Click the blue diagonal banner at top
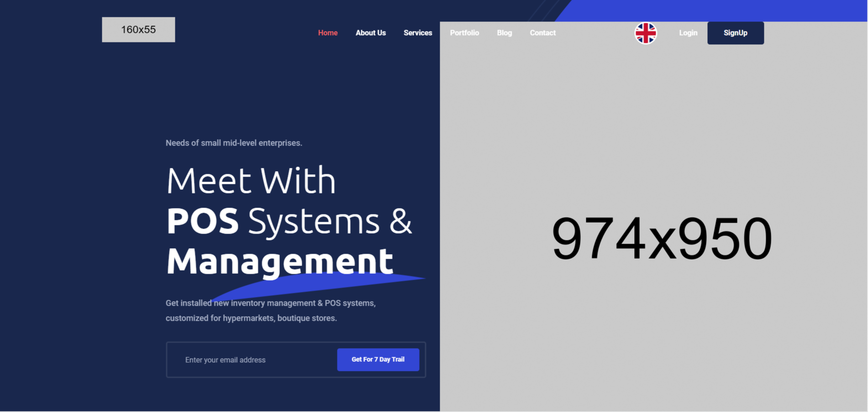The width and height of the screenshot is (868, 412). 712,10
